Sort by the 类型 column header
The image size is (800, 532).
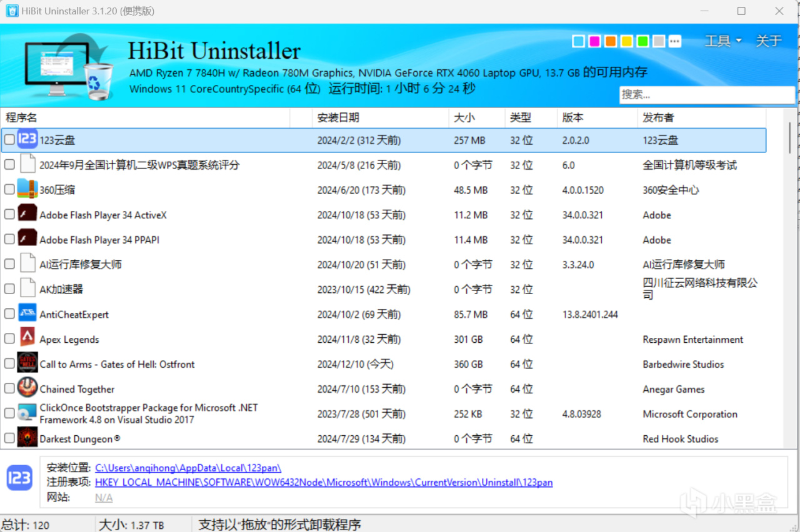[x=531, y=117]
